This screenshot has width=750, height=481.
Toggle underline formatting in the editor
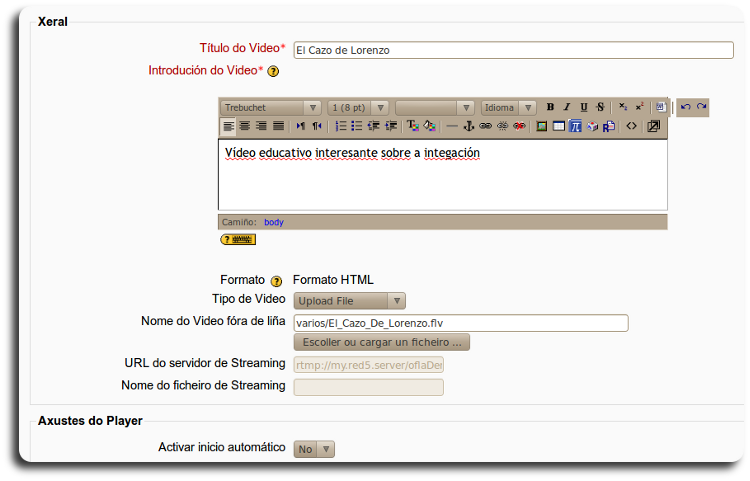click(x=584, y=107)
